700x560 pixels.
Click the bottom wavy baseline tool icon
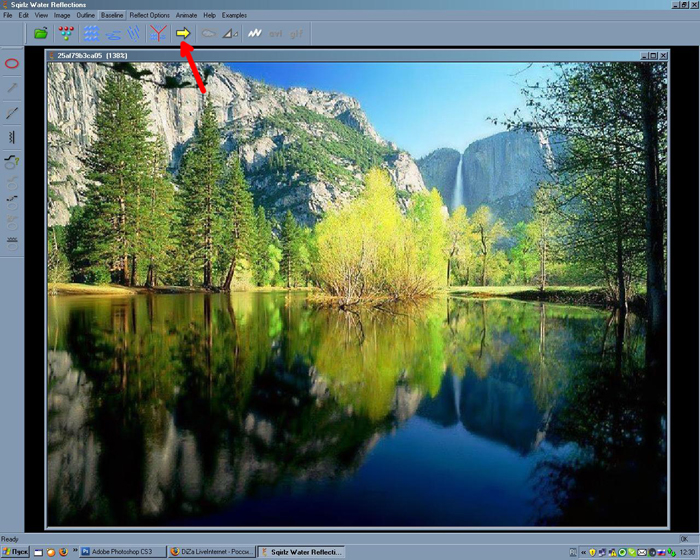pos(12,243)
